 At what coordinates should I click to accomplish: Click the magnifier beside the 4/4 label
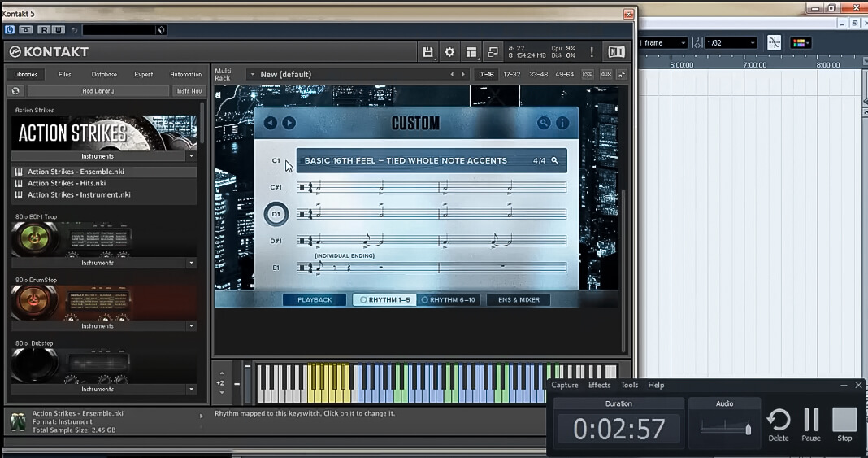[554, 160]
